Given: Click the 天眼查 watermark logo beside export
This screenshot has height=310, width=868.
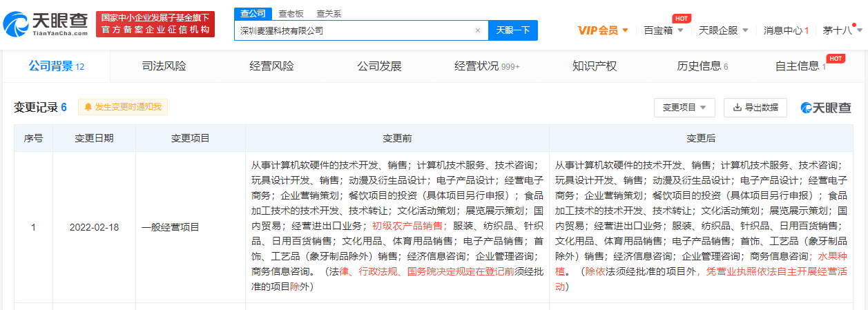Looking at the screenshot, I should (826, 108).
